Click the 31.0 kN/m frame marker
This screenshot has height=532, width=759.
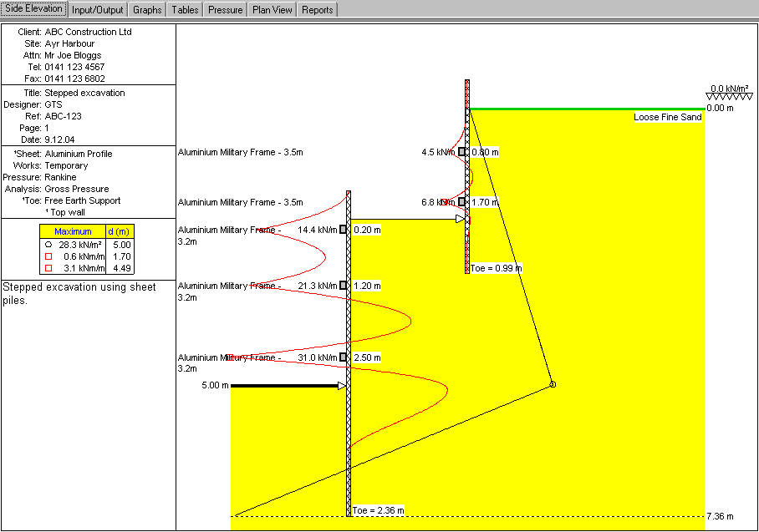pyautogui.click(x=343, y=357)
